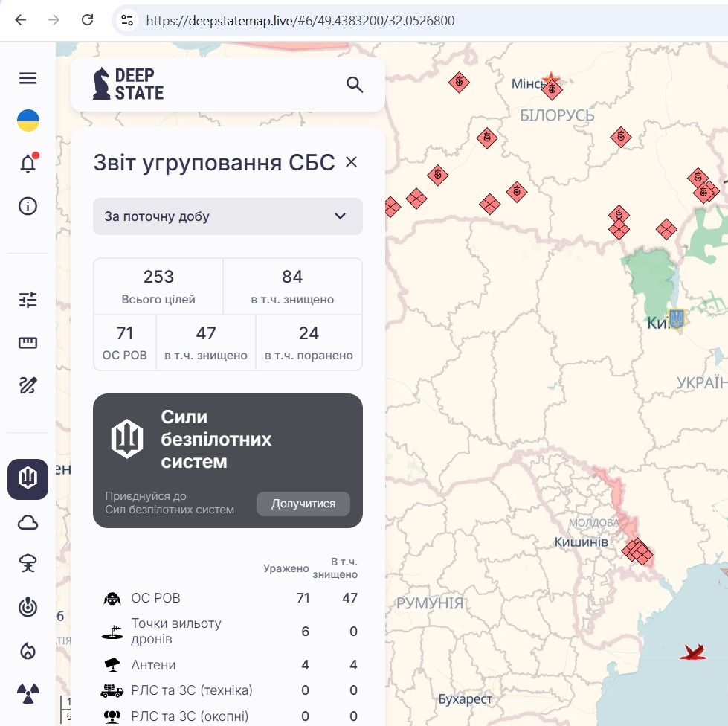728x726 pixels.
Task: Click the Kyiv trident coat of arms marker
Action: (676, 319)
